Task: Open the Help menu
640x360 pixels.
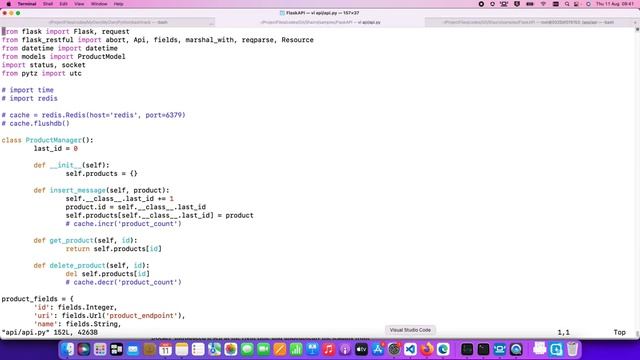Action: click(x=118, y=4)
